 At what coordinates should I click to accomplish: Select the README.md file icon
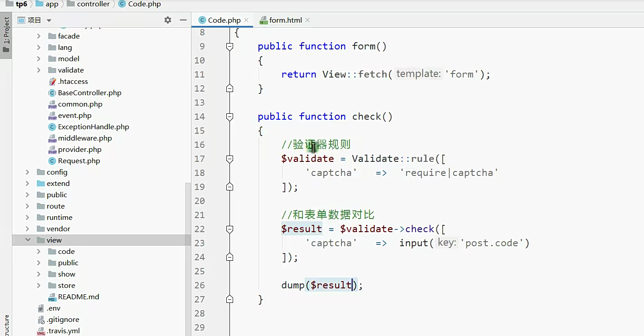click(x=52, y=297)
